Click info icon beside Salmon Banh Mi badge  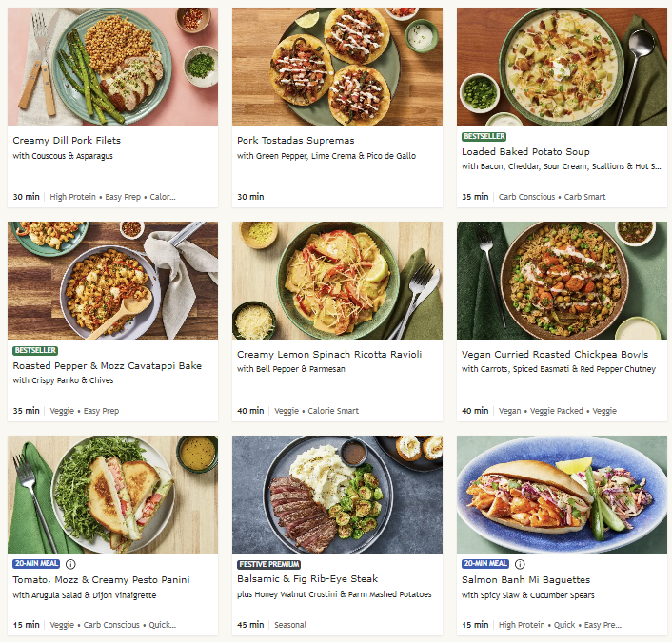tap(520, 564)
